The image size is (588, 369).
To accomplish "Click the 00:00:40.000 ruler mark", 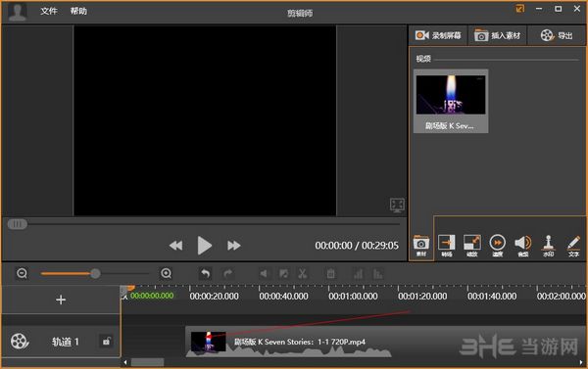I will 284,297.
